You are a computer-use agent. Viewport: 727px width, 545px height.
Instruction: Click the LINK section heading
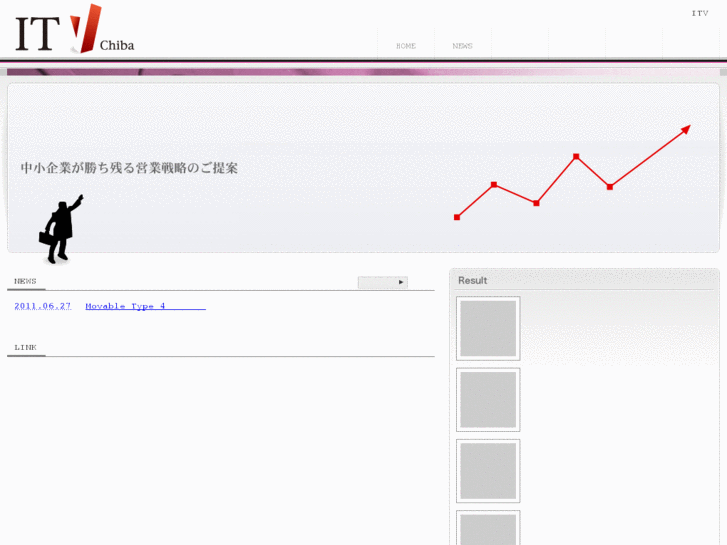pyautogui.click(x=25, y=347)
